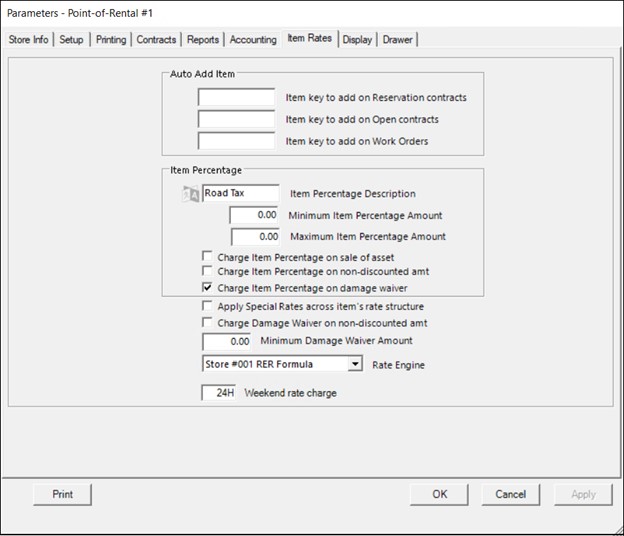Focus the Work Orders item key field
This screenshot has height=536, width=624.
click(236, 141)
